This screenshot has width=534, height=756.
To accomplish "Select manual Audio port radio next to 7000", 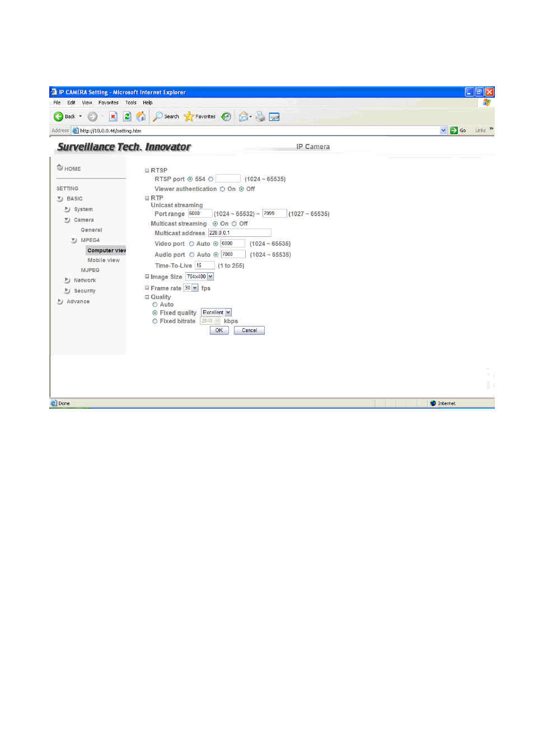I will coord(216,255).
